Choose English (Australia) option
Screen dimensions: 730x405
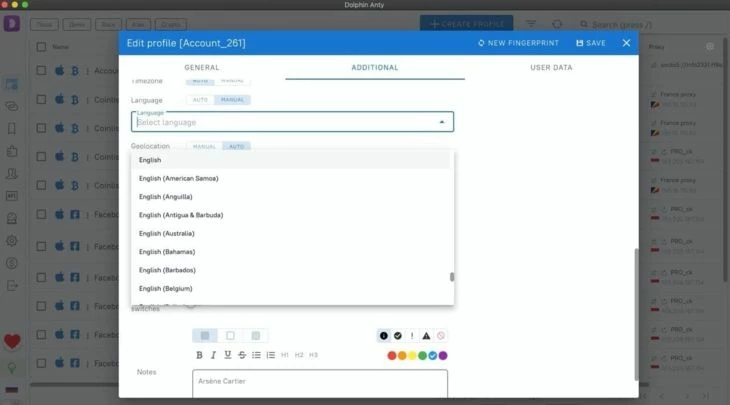tap(291, 233)
